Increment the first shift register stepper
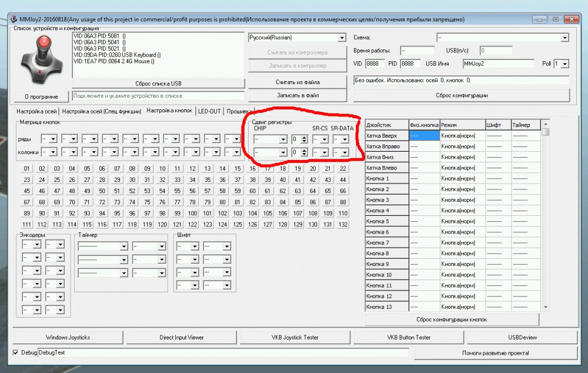The height and width of the screenshot is (373, 588). tap(304, 137)
